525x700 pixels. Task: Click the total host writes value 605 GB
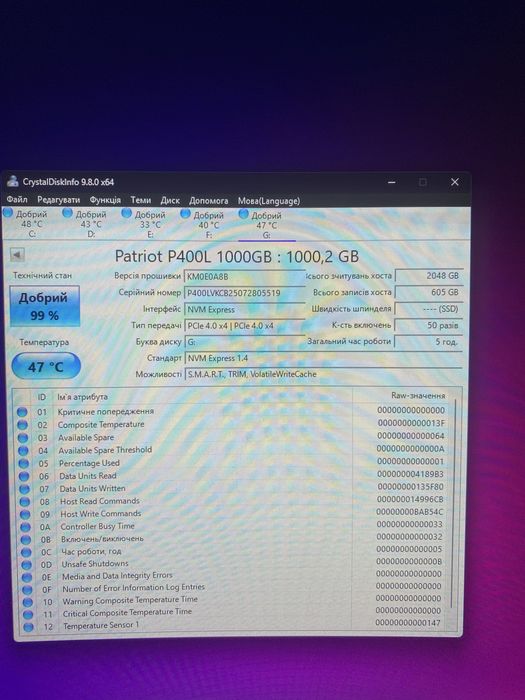pyautogui.click(x=429, y=292)
